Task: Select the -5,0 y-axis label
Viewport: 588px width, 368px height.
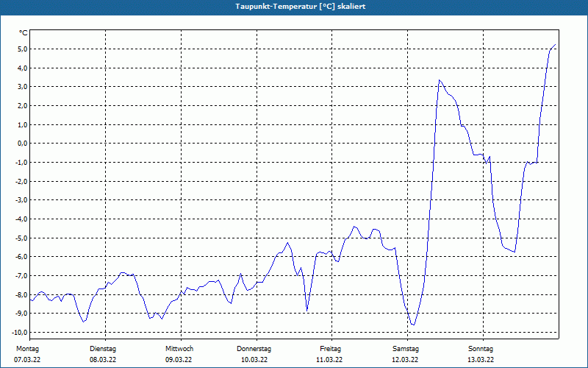Action: [x=21, y=238]
